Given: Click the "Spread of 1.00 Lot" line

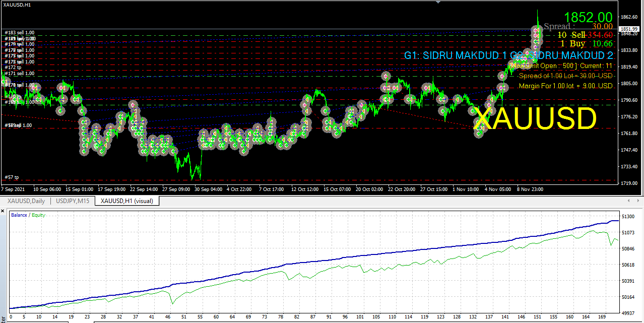Looking at the screenshot, I should pyautogui.click(x=566, y=76).
